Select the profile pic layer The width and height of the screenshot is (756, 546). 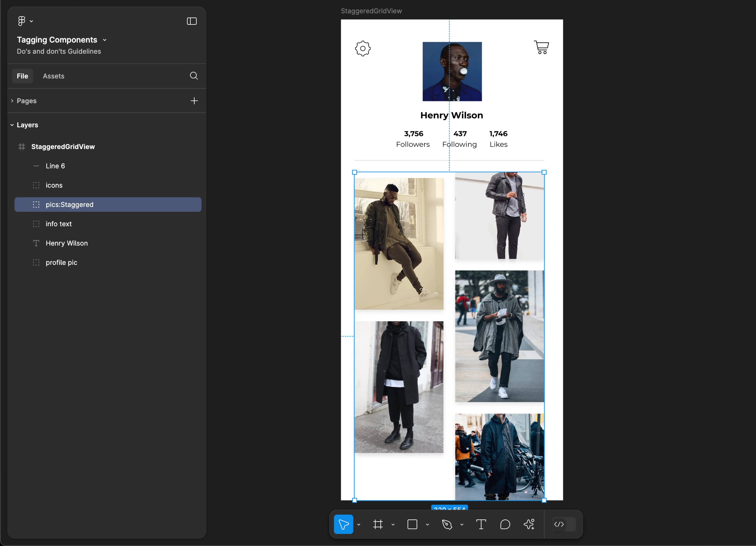pyautogui.click(x=108, y=263)
